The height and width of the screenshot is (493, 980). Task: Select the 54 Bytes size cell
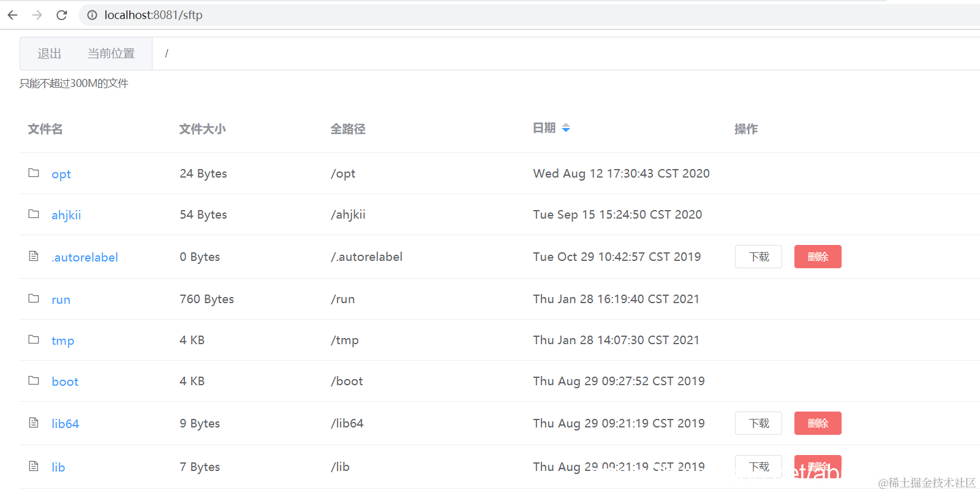pyautogui.click(x=203, y=214)
